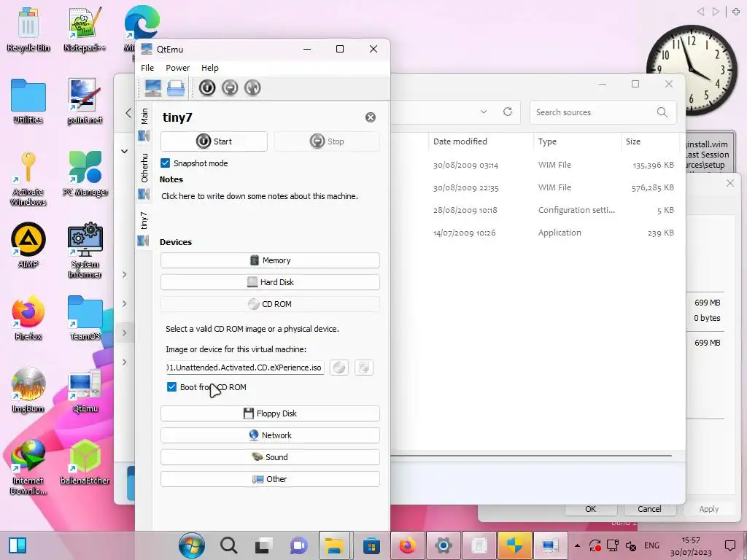Close the tiny7 machine tab with the round X icon
The height and width of the screenshot is (560, 747).
tap(370, 117)
